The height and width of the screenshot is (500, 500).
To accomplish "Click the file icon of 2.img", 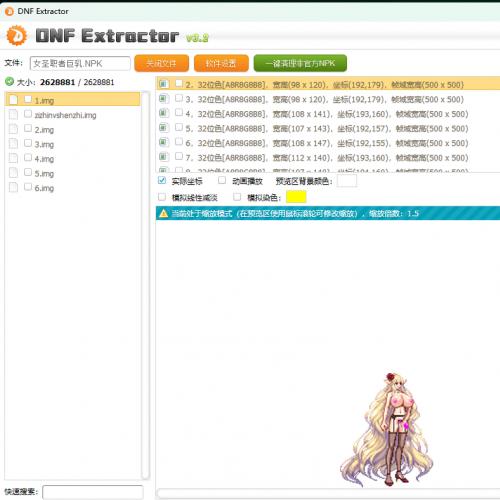I will (13, 129).
